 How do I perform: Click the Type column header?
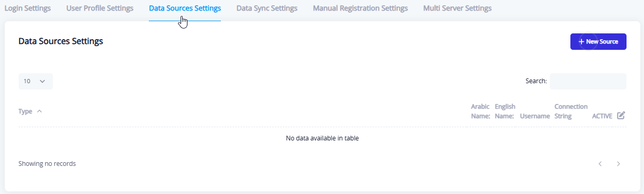(25, 111)
